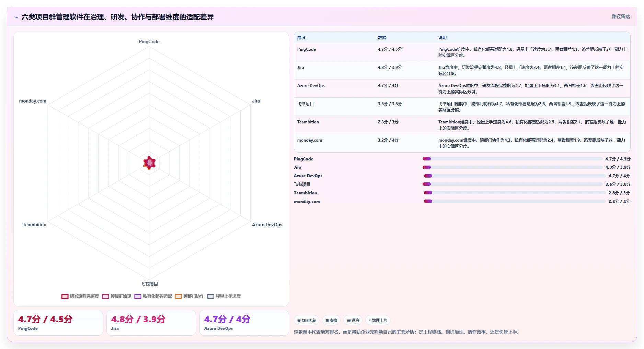This screenshot has height=349, width=644.
Task: Toggle the 项目群治理 legend series
Action: (x=117, y=296)
